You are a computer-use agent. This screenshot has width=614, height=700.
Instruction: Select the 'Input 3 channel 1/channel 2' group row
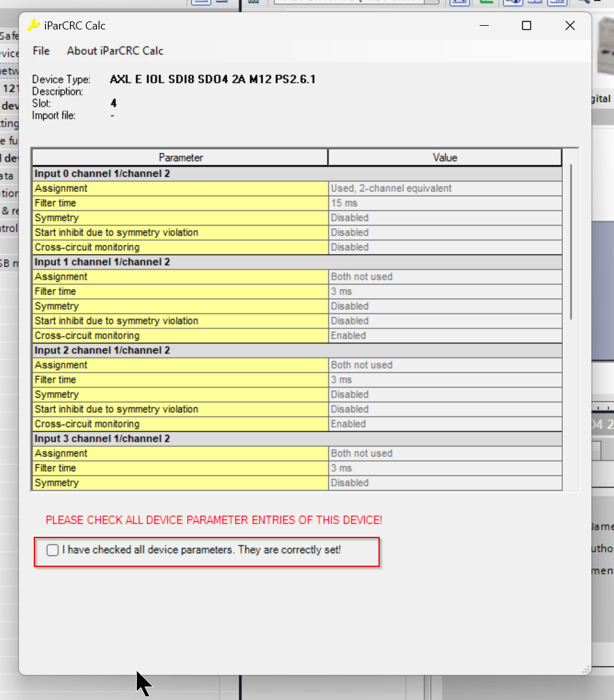point(297,439)
